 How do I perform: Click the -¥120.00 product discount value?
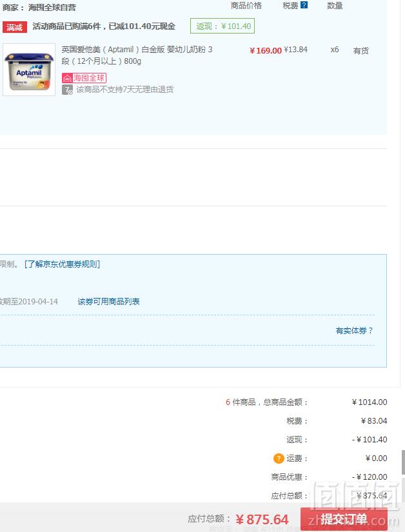click(x=370, y=477)
